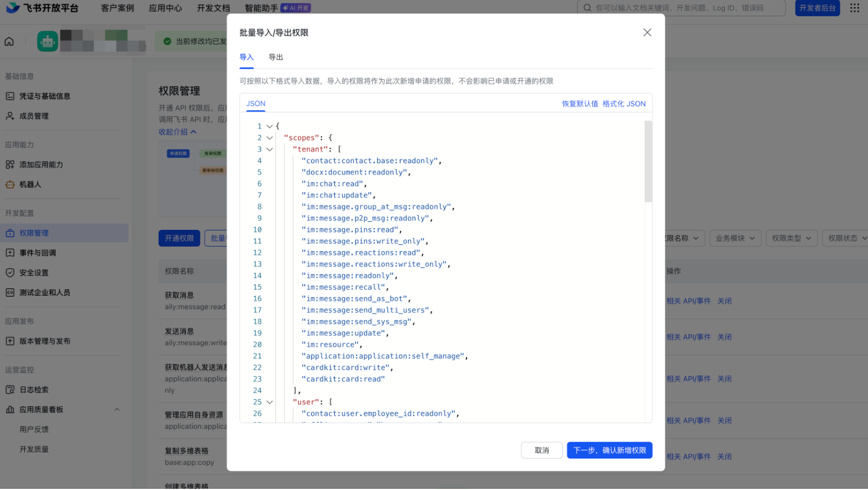
Task: Select the 导入 tab
Action: (246, 57)
